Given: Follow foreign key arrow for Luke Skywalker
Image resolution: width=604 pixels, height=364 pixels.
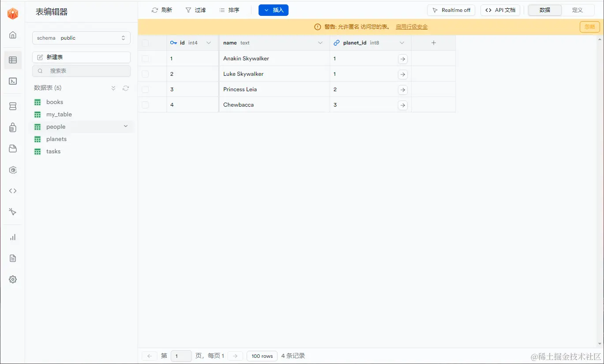Looking at the screenshot, I should coord(403,74).
